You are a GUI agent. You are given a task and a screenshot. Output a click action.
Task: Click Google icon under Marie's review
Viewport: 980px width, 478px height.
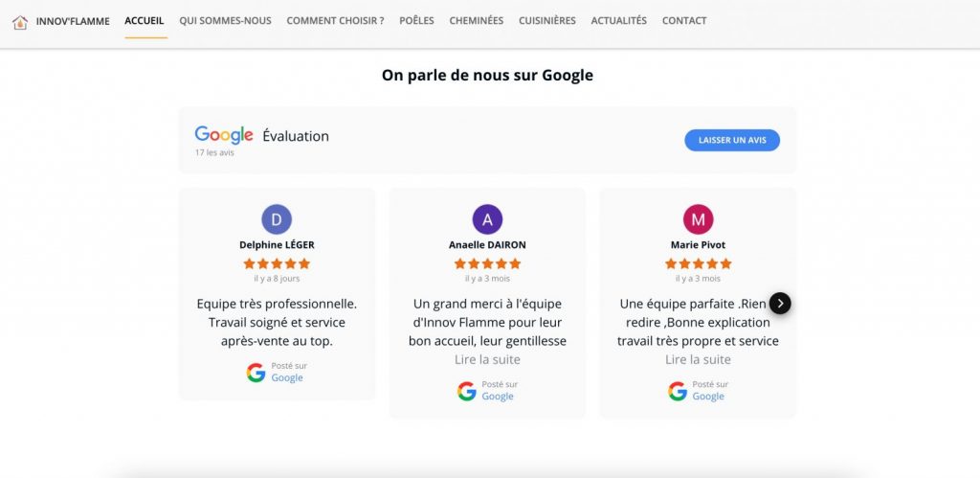point(678,391)
